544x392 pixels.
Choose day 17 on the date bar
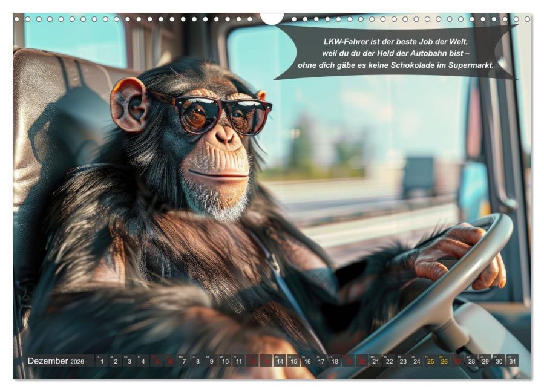pyautogui.click(x=321, y=361)
